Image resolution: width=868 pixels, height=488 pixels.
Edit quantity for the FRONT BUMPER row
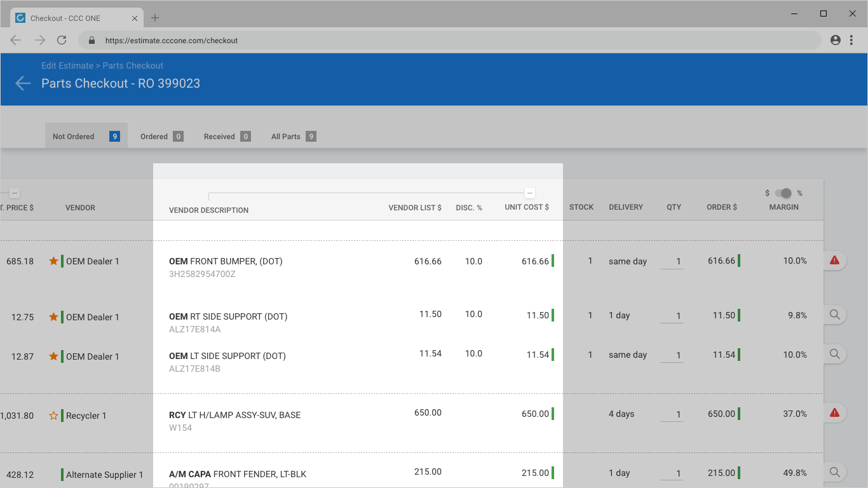click(x=672, y=261)
